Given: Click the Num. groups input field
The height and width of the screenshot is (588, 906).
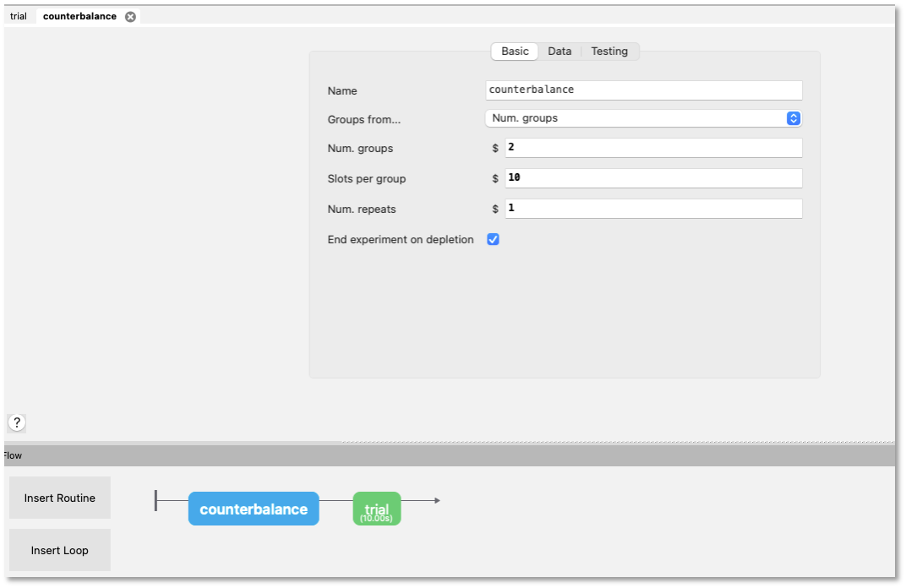Looking at the screenshot, I should [653, 148].
